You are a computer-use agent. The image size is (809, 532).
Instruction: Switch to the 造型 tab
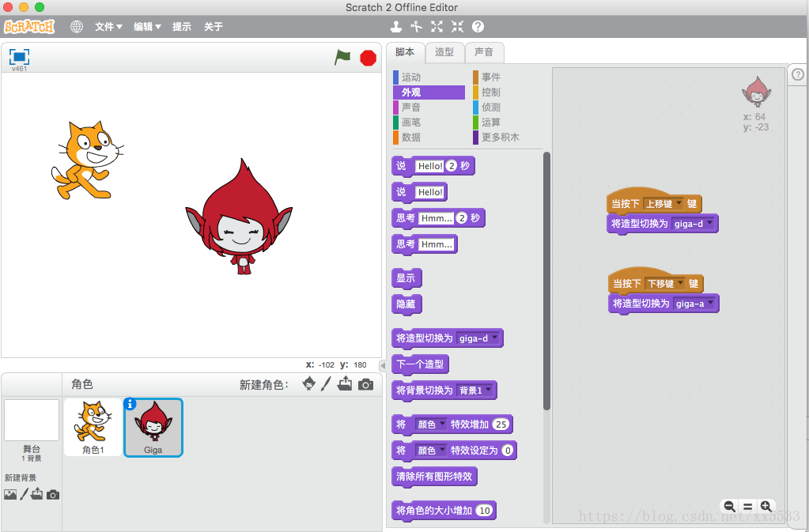[x=444, y=52]
